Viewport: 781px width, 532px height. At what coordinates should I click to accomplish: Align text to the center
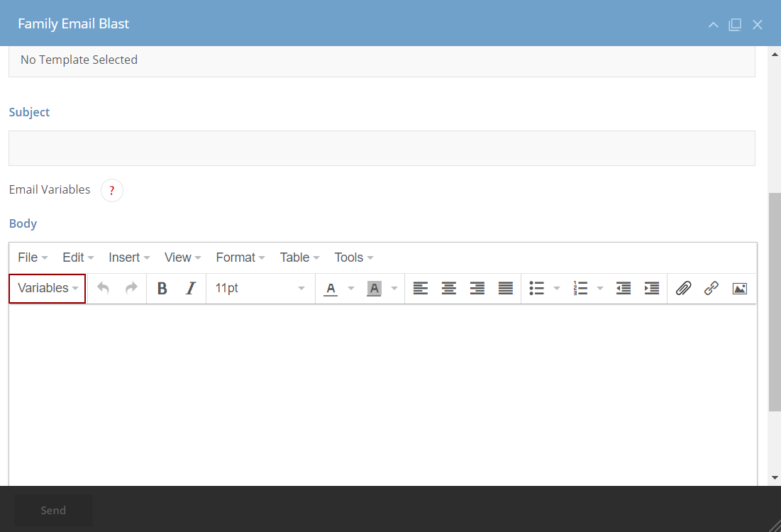(x=448, y=288)
